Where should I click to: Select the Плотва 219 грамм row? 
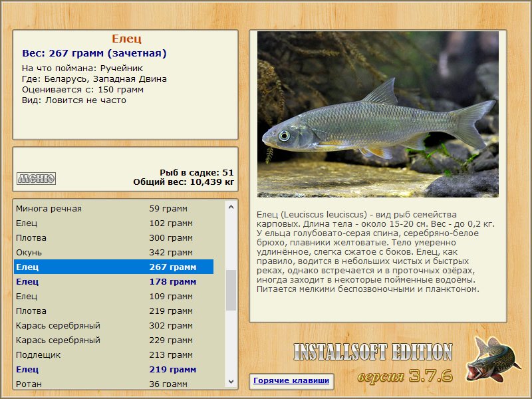(114, 311)
